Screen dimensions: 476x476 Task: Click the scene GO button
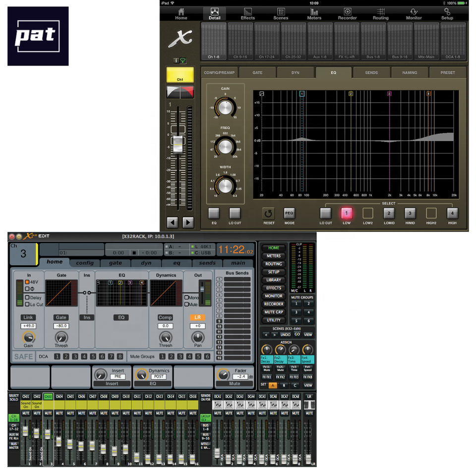(297, 335)
